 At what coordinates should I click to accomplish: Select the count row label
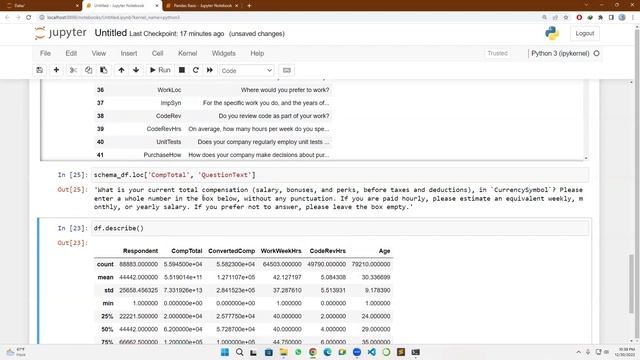[x=105, y=264]
